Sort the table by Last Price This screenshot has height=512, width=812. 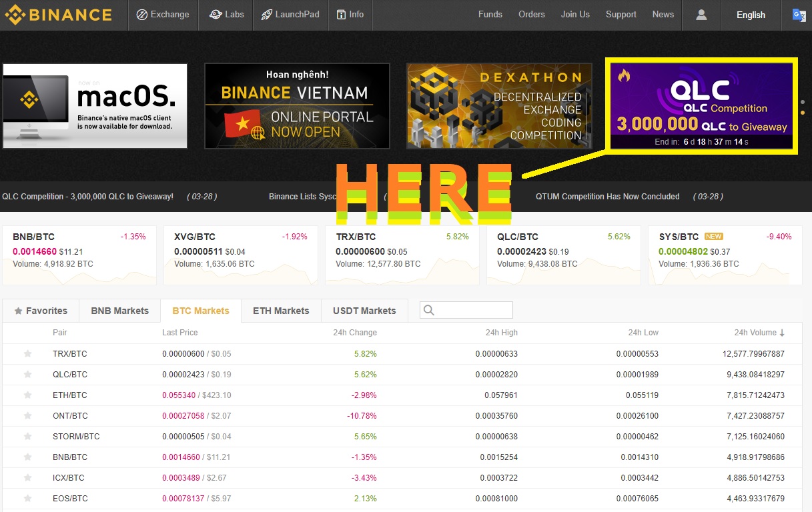tap(180, 333)
